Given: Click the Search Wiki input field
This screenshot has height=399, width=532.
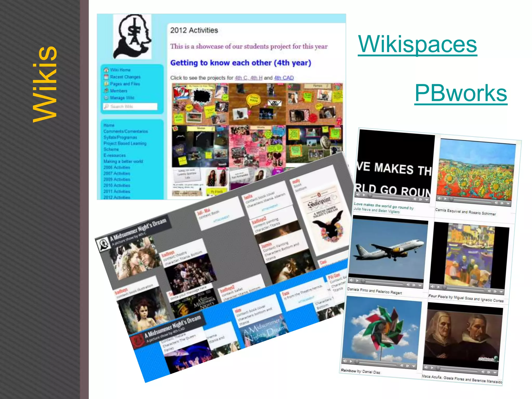Looking at the screenshot, I should (130, 107).
